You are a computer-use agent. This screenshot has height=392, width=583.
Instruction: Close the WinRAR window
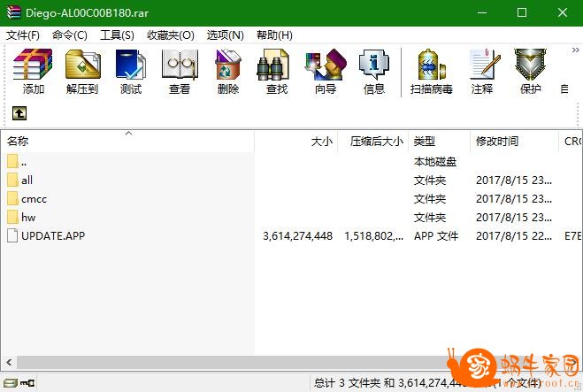(562, 12)
